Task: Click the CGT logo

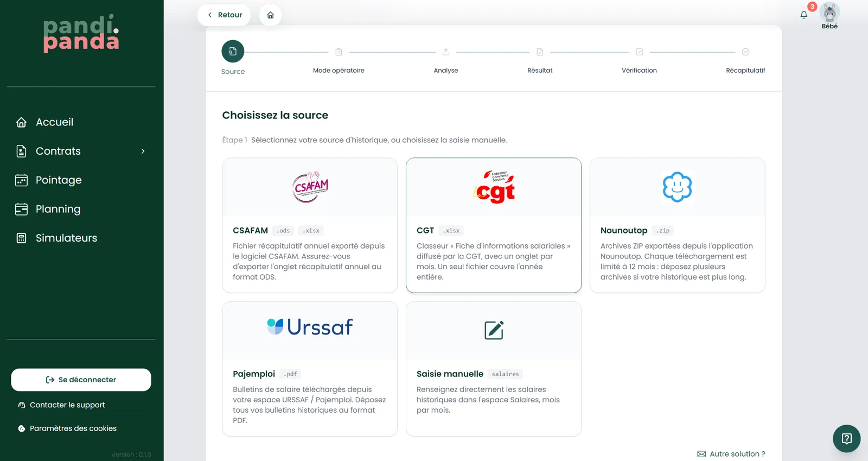Action: point(494,187)
